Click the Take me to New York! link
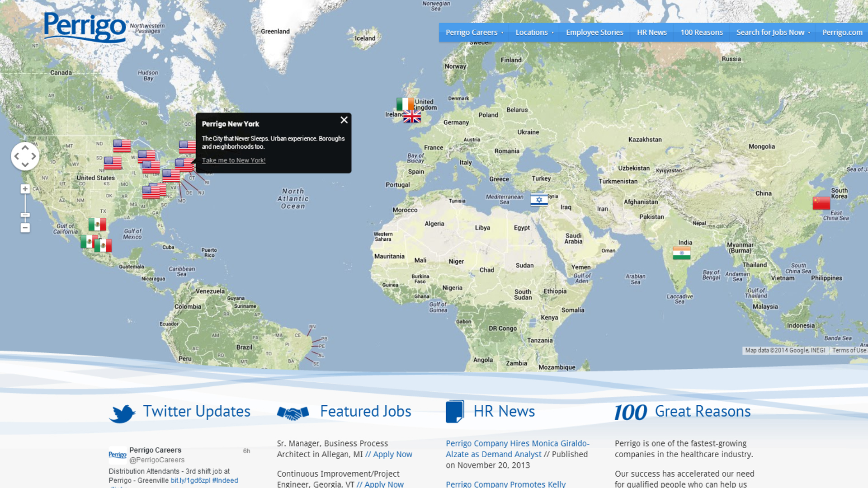The height and width of the screenshot is (488, 868). [x=234, y=160]
